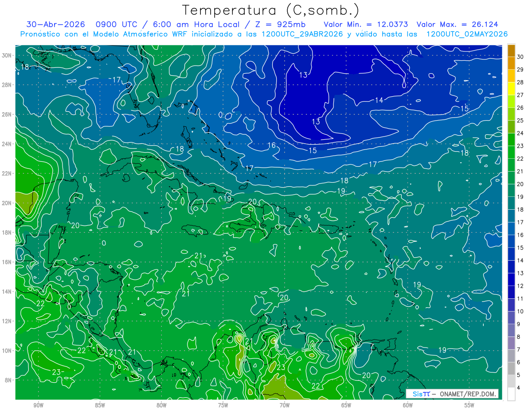
Task: Click the 60W longitude axis label
Action: pos(408,405)
